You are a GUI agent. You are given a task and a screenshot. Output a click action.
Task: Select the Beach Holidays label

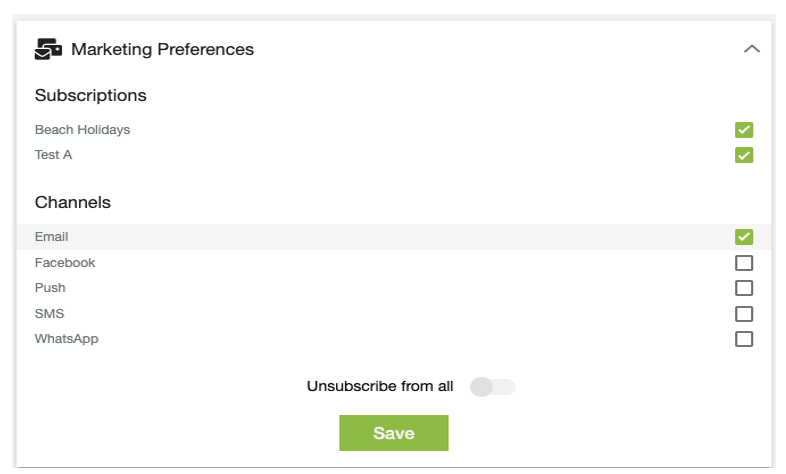tap(82, 130)
